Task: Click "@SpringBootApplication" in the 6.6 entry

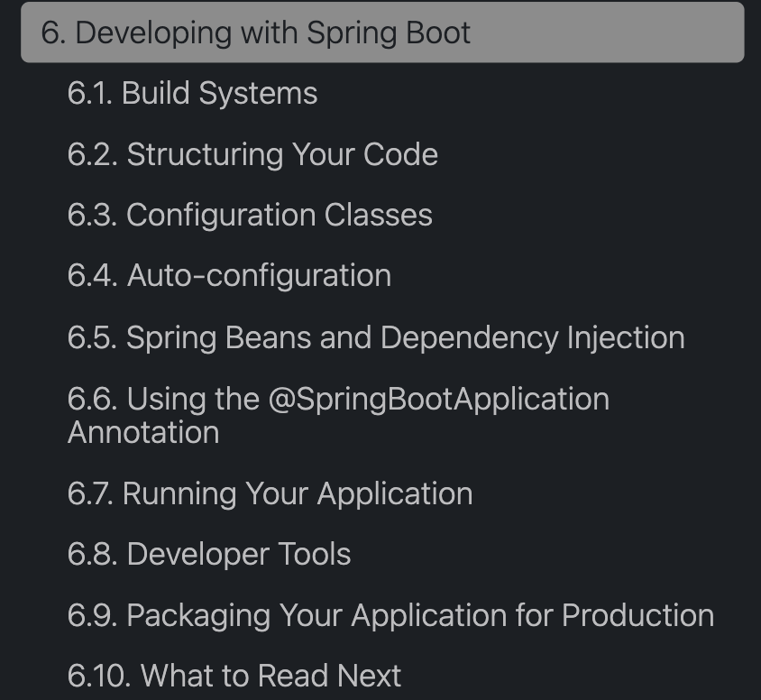Action: pyautogui.click(x=438, y=399)
